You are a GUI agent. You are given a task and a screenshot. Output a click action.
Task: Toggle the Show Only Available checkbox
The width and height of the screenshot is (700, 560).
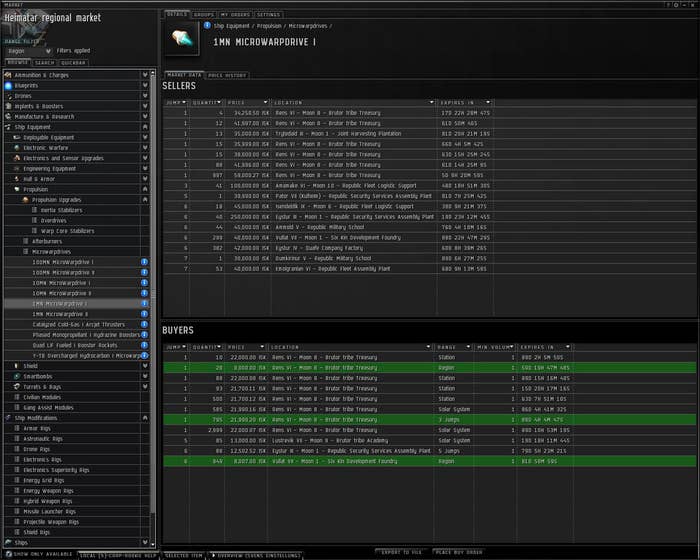[x=9, y=554]
